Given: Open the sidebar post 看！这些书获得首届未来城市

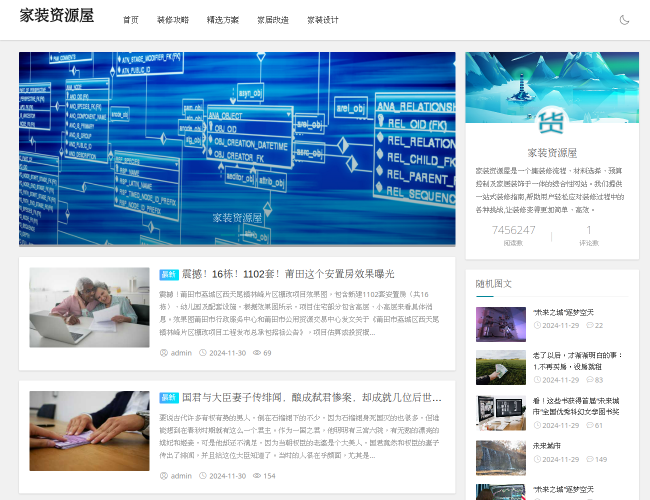Looking at the screenshot, I should point(576,406).
